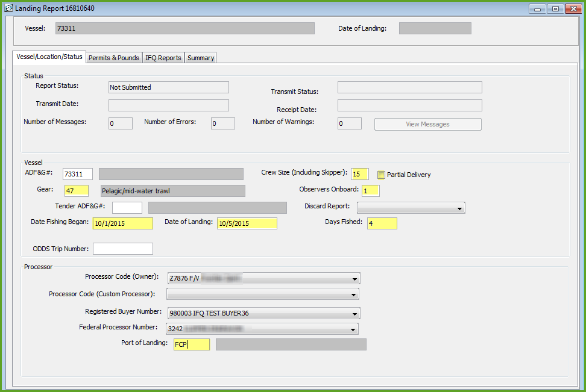Select the ODDS Trip Number field

pyautogui.click(x=122, y=249)
